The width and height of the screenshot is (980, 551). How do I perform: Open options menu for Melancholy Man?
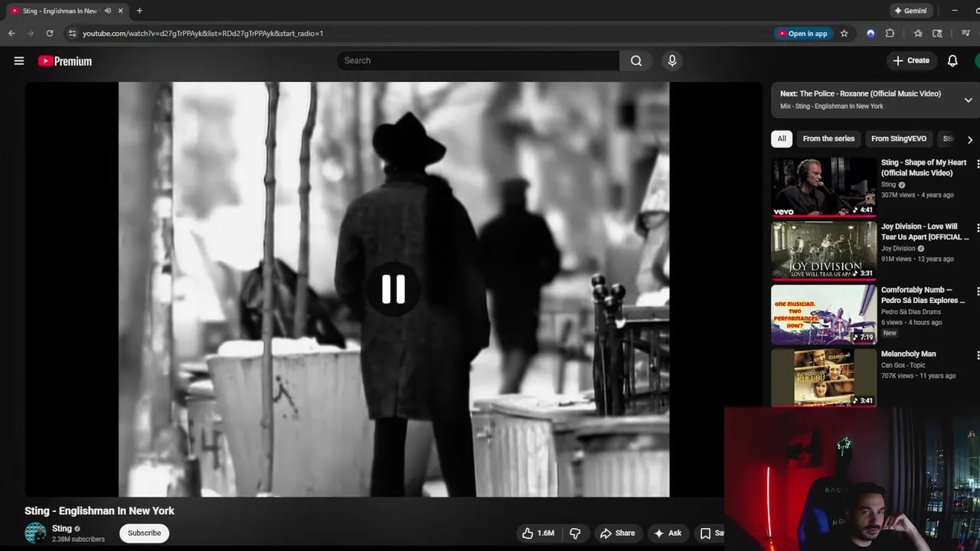977,354
